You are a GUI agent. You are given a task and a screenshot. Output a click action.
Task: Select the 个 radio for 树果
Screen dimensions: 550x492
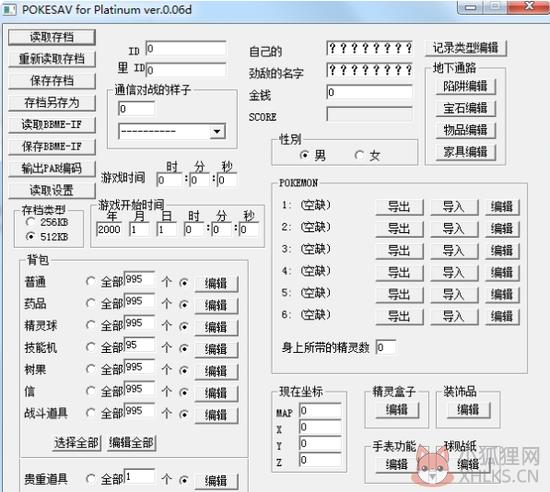coord(183,371)
